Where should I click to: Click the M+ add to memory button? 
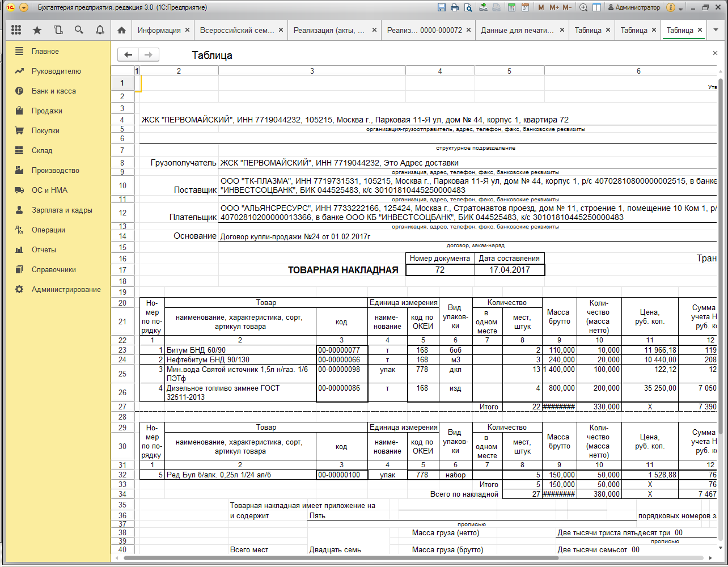tap(554, 7)
